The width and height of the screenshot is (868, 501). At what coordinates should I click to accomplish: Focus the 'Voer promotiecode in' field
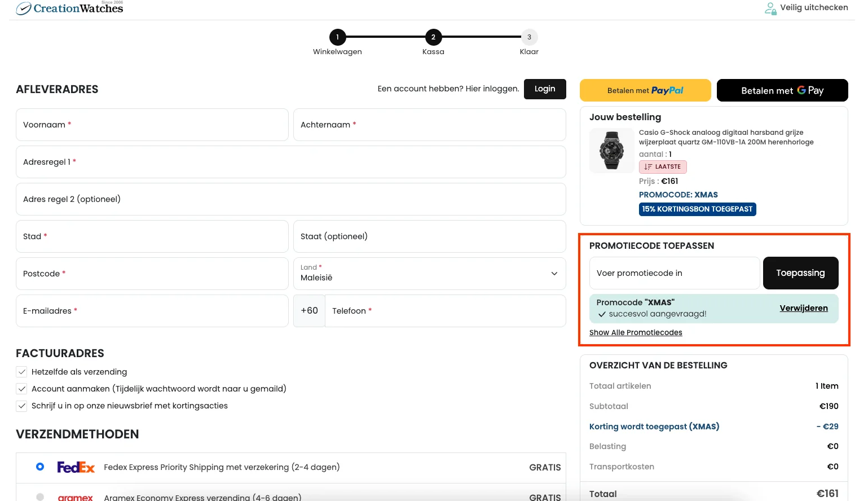(x=674, y=273)
